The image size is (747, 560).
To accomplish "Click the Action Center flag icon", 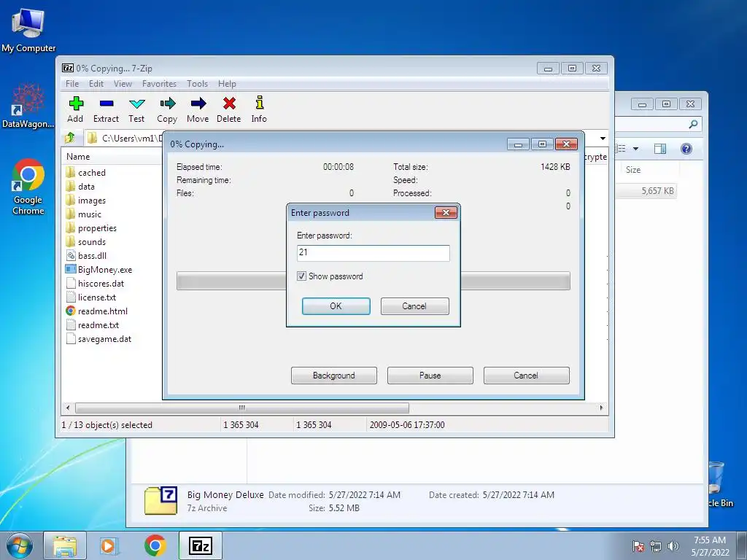I will pos(638,546).
